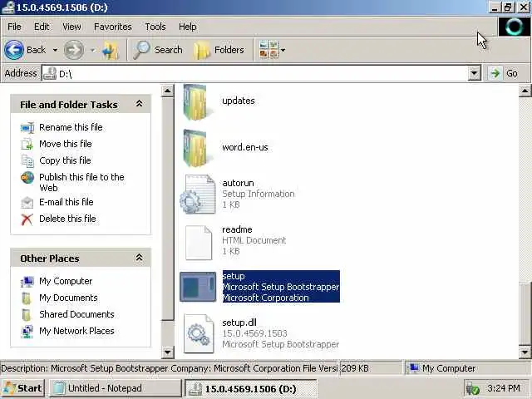Click the My Network Places icon
The image size is (532, 399).
pos(27,332)
